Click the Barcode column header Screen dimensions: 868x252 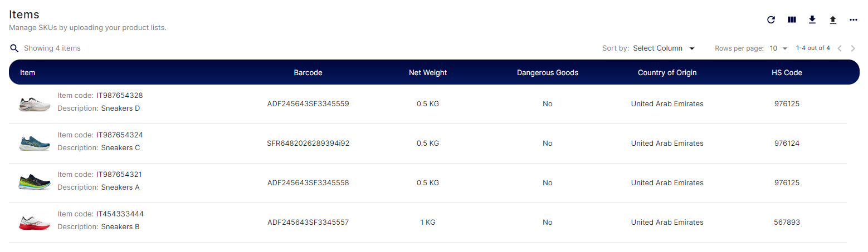(308, 73)
